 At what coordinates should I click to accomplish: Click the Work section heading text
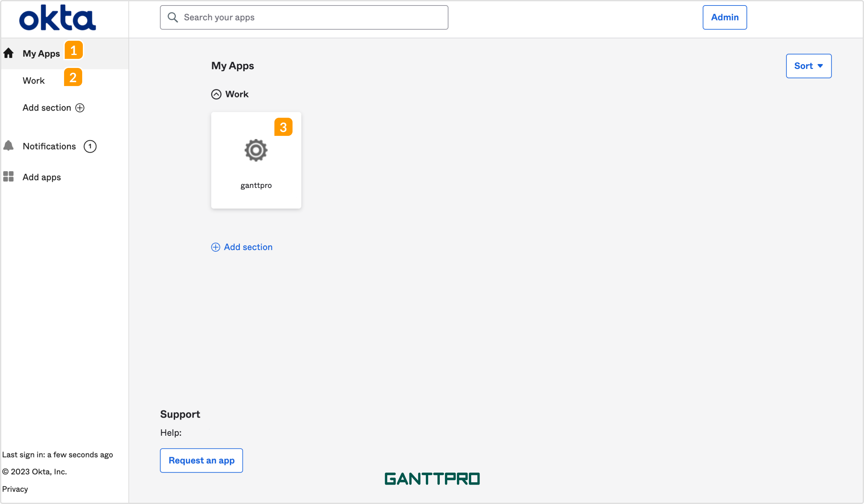pos(237,94)
